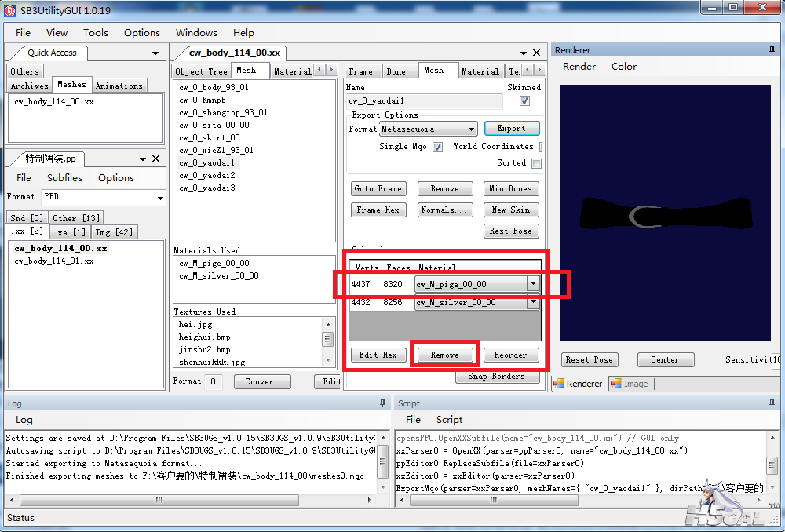Click the Format 8 input field
785x532 pixels.
tap(214, 381)
